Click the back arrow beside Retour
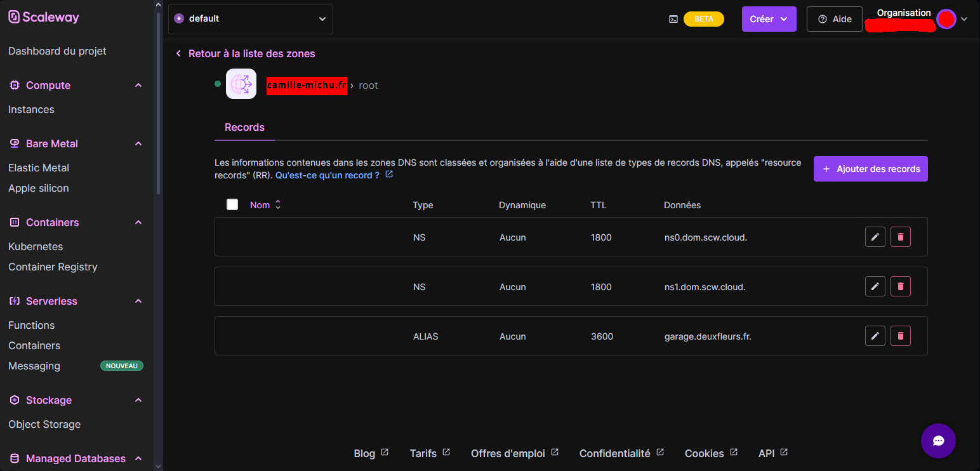980x471 pixels. (x=178, y=53)
